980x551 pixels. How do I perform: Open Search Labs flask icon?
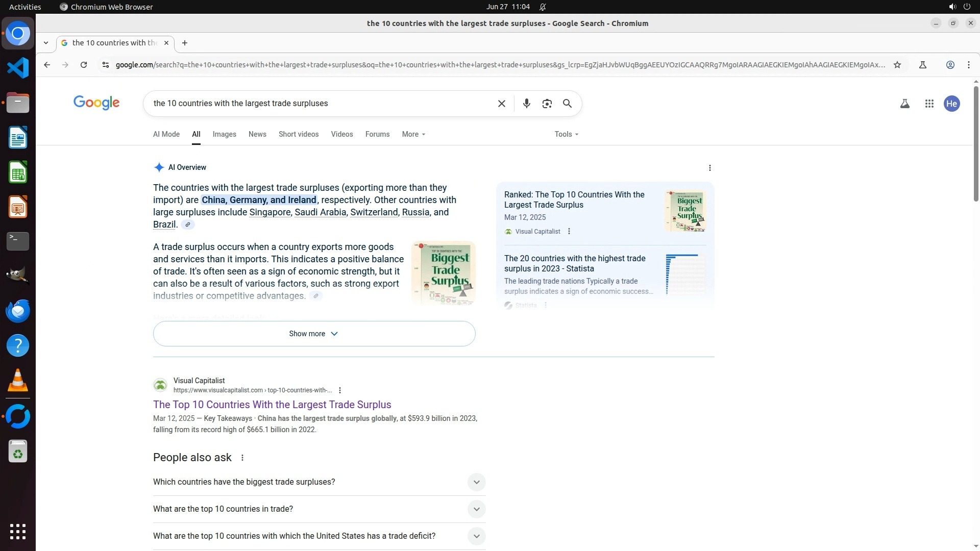tap(904, 104)
